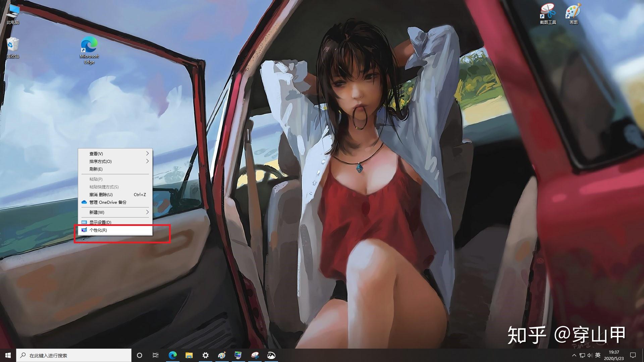Open the volume speaker tray icon
This screenshot has width=644, height=362.
point(590,355)
